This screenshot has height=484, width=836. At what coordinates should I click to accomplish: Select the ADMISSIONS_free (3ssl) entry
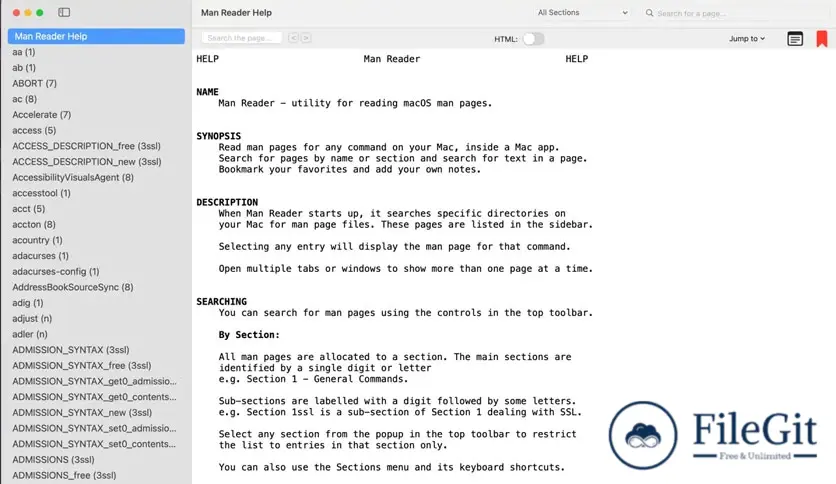tap(65, 475)
